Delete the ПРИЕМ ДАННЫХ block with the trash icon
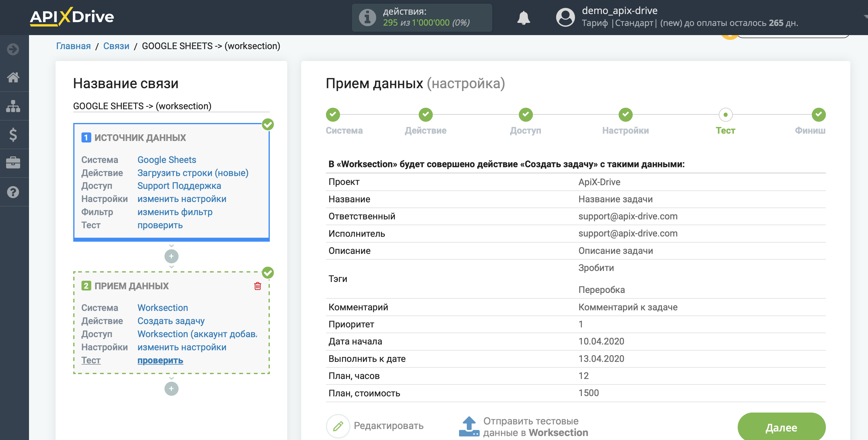The width and height of the screenshot is (868, 440). coord(257,286)
